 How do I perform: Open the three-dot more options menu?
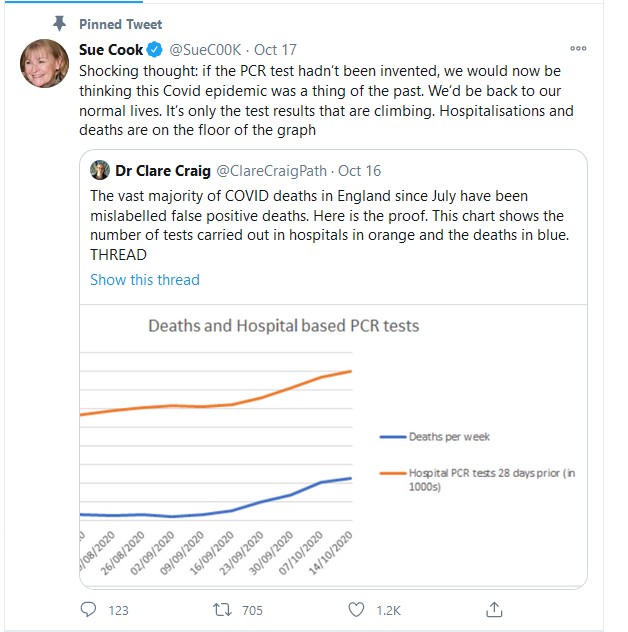pos(578,48)
